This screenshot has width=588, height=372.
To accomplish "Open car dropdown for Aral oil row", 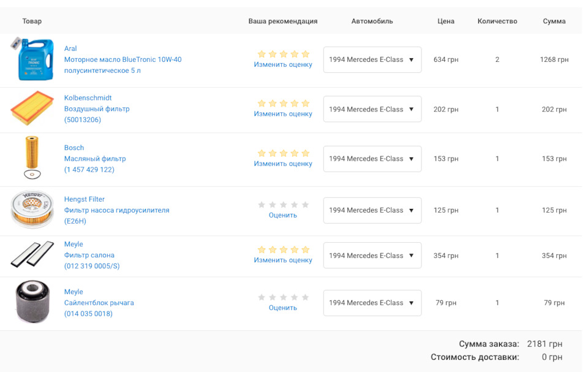I will tap(372, 59).
